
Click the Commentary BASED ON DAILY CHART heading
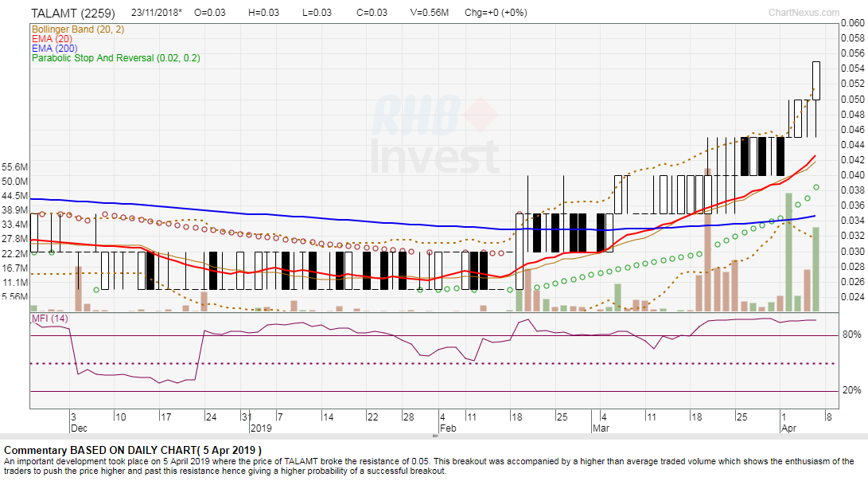tap(133, 450)
